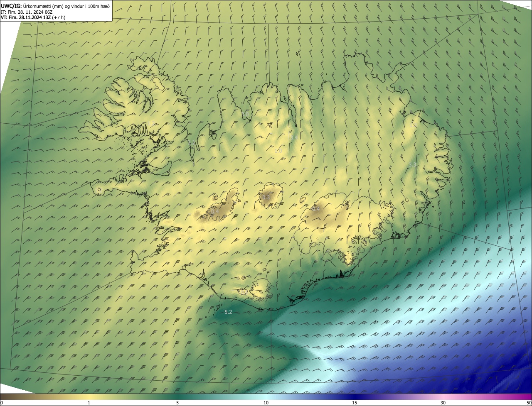Click the '0.4' value on the largest glacier
This screenshot has width=532, height=406.
(316, 209)
